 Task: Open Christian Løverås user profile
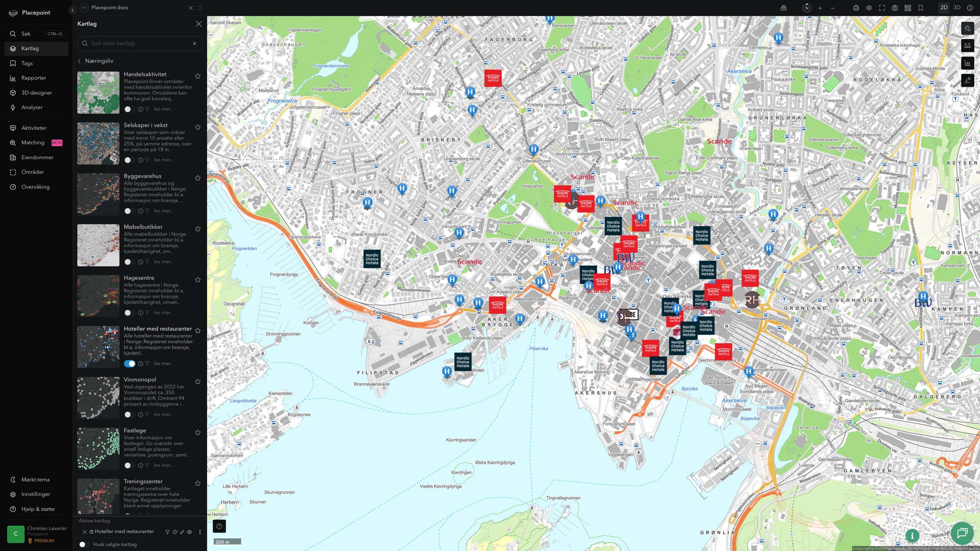pyautogui.click(x=37, y=534)
